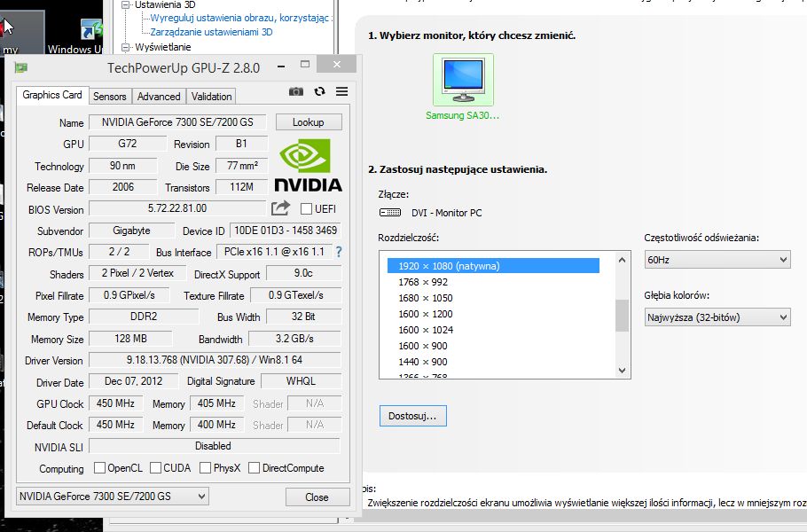Open the 60Hz refresh rate dropdown
807x532 pixels.
(717, 260)
